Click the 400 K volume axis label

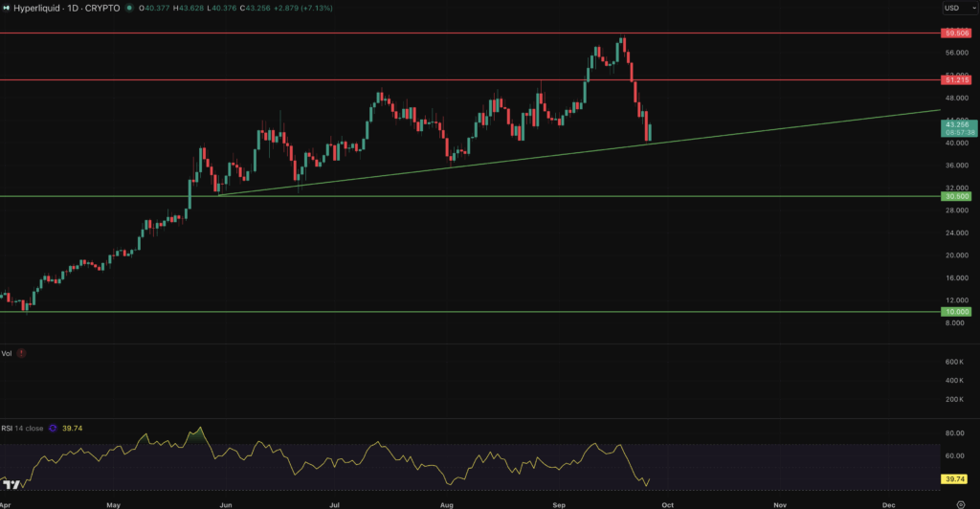click(x=954, y=381)
